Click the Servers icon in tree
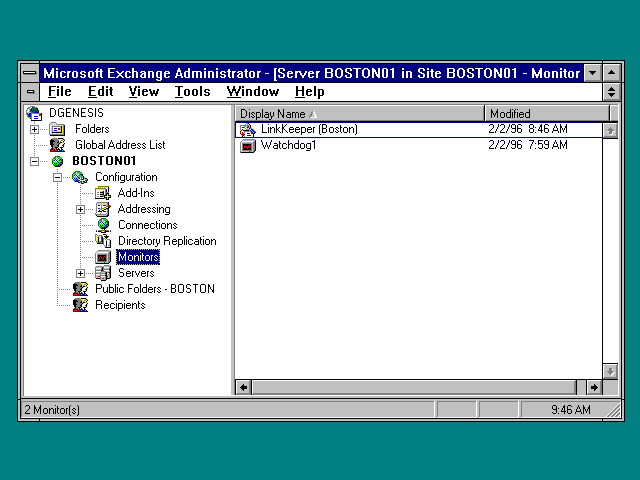Screen dimensions: 640x480 click(x=103, y=273)
